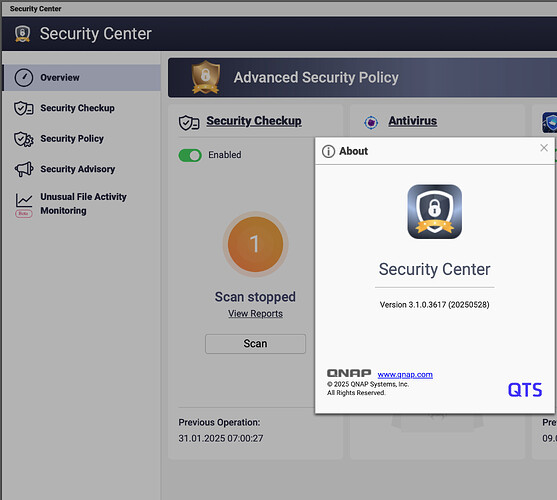557x500 pixels.
Task: Open the www.qnap.com link
Action: point(405,374)
